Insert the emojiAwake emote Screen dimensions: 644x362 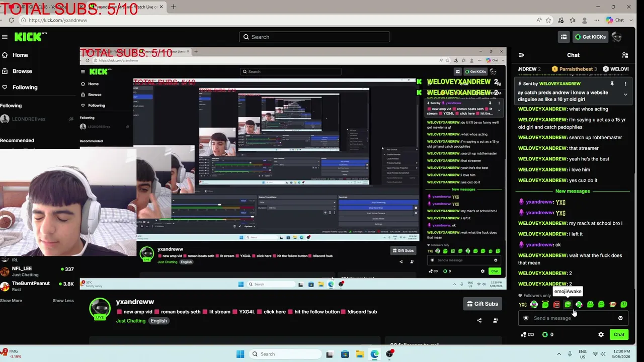pos(568,305)
